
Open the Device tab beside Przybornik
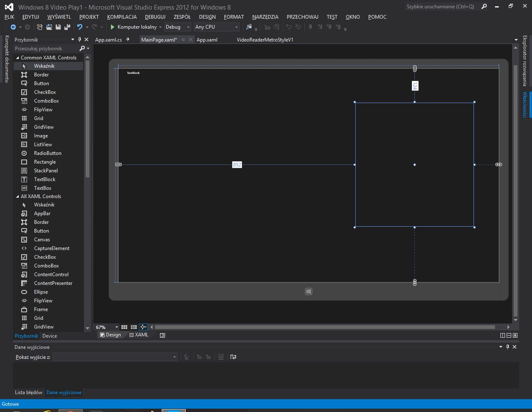(x=49, y=336)
